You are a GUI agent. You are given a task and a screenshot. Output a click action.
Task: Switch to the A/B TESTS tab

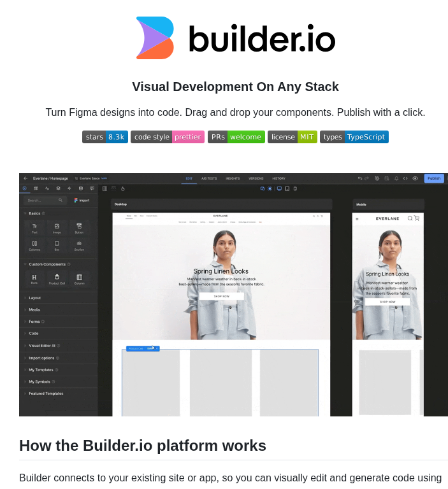(209, 178)
